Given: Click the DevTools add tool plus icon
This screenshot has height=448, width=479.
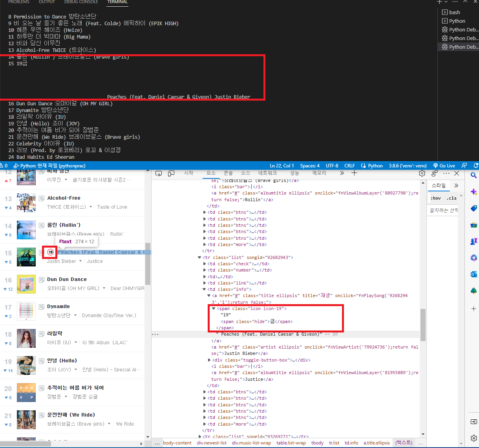Looking at the screenshot, I should (x=354, y=173).
